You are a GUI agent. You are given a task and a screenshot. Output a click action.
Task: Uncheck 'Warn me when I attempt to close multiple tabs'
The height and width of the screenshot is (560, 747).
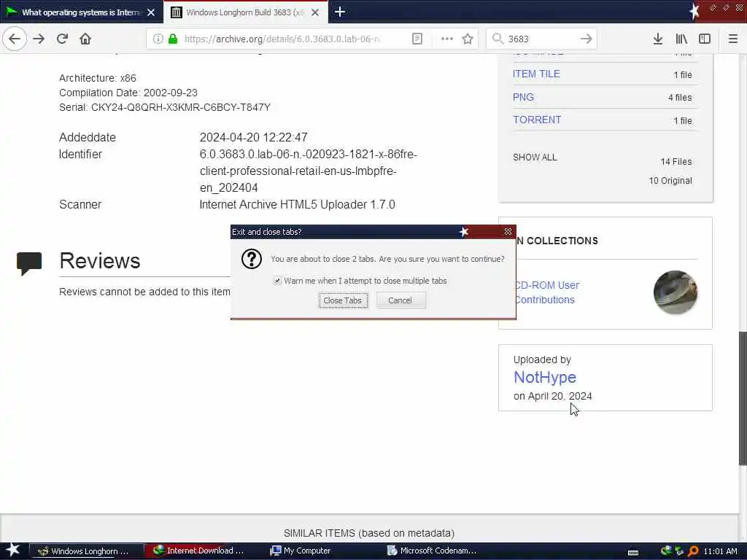coord(277,281)
